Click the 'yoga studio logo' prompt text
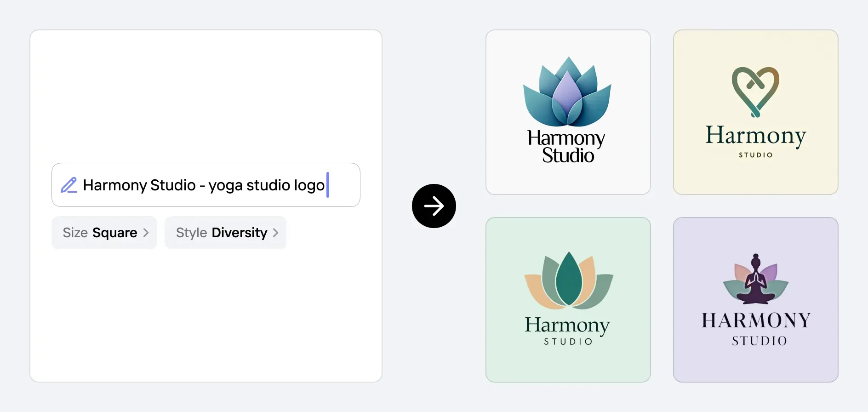 pos(267,185)
